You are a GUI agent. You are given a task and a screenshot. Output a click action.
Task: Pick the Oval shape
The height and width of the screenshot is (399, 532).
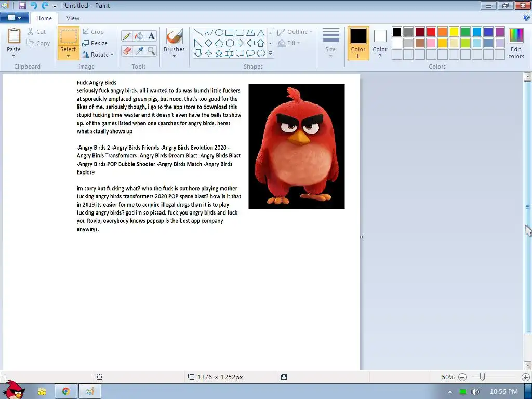[x=219, y=33]
